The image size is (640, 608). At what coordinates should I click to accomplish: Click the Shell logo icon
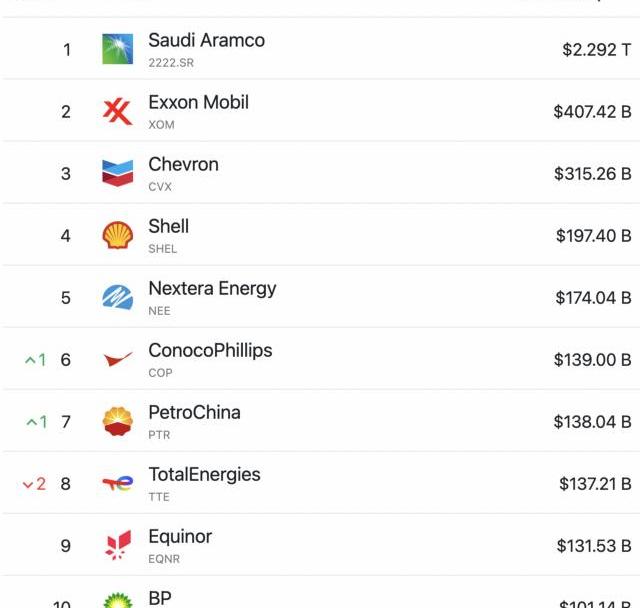(x=117, y=235)
